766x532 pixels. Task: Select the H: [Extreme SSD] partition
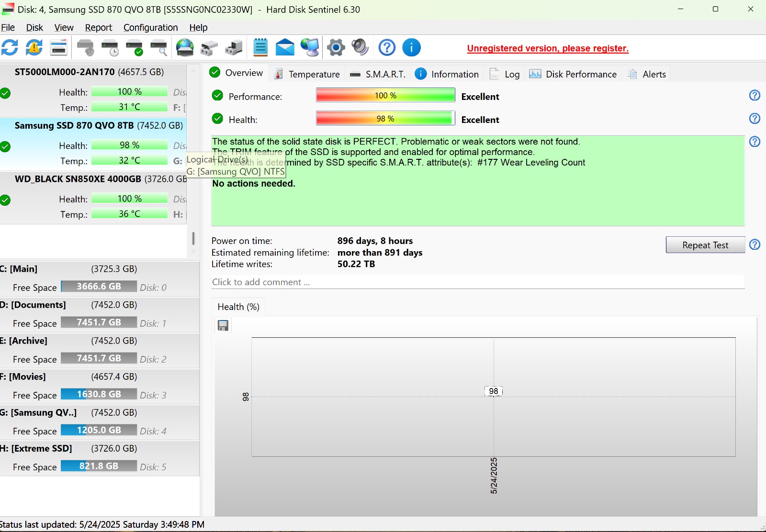100,458
